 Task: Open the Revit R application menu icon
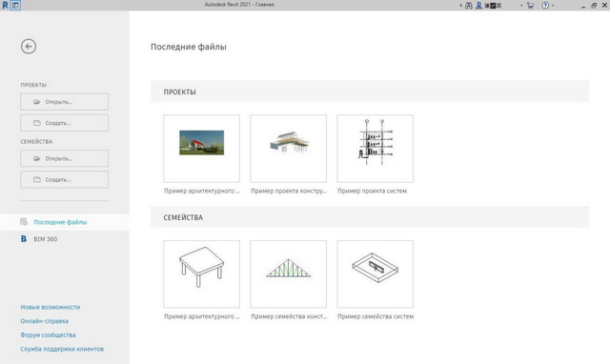5,6
